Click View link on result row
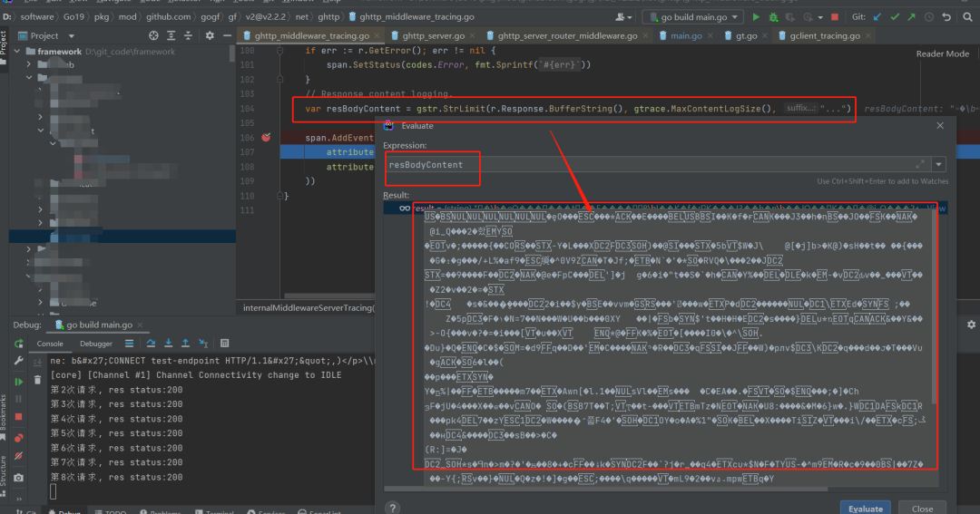 tap(936, 208)
